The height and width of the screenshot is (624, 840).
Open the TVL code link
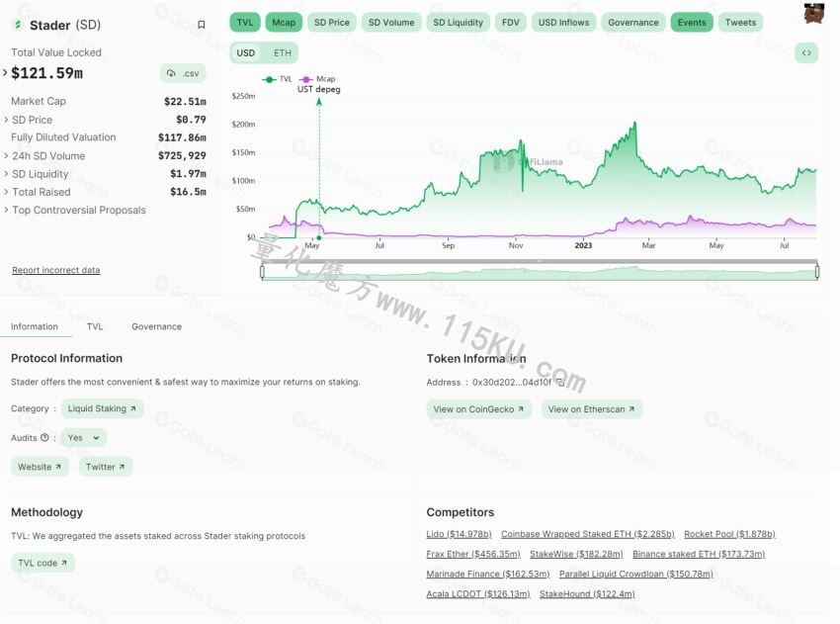coord(42,563)
